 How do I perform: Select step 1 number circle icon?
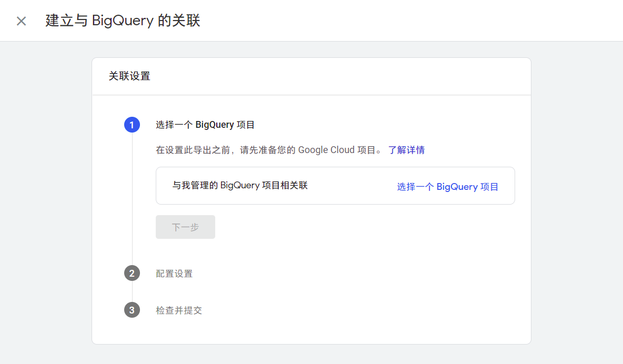(132, 125)
